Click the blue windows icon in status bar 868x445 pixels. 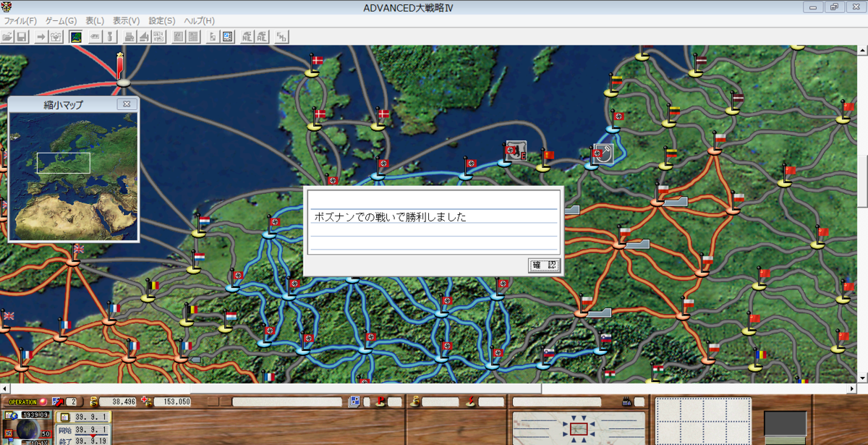[x=354, y=402]
